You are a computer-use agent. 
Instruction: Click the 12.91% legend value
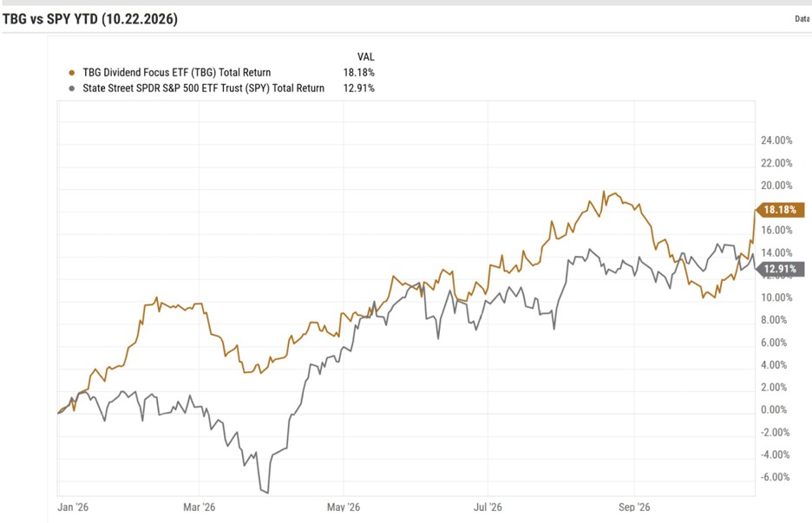point(359,88)
